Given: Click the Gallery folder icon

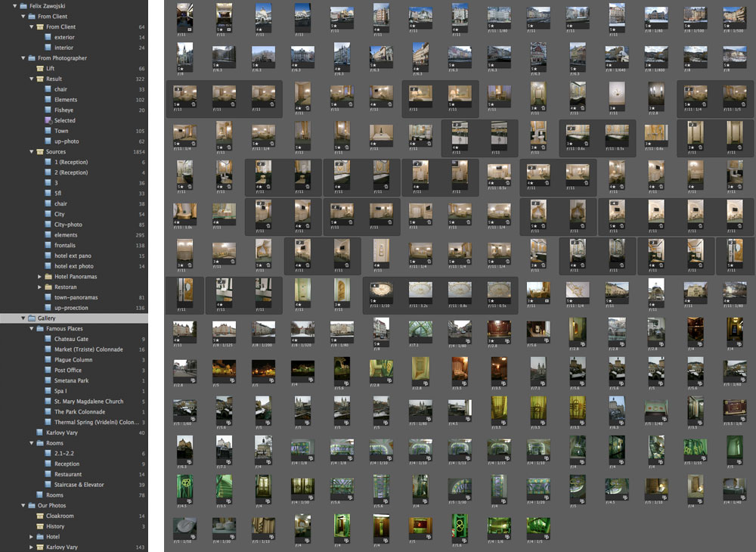Looking at the screenshot, I should [x=32, y=318].
